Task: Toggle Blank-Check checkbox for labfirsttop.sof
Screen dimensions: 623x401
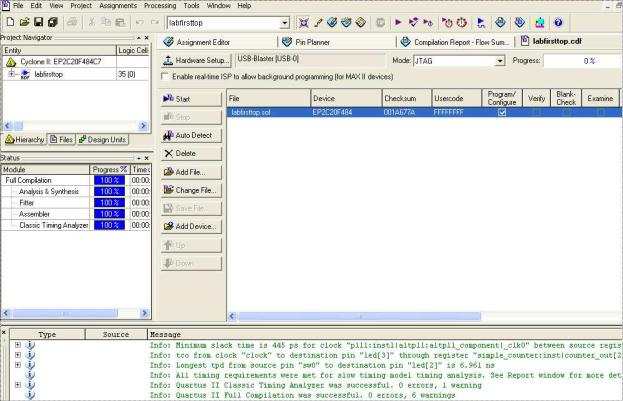Action: (x=566, y=112)
